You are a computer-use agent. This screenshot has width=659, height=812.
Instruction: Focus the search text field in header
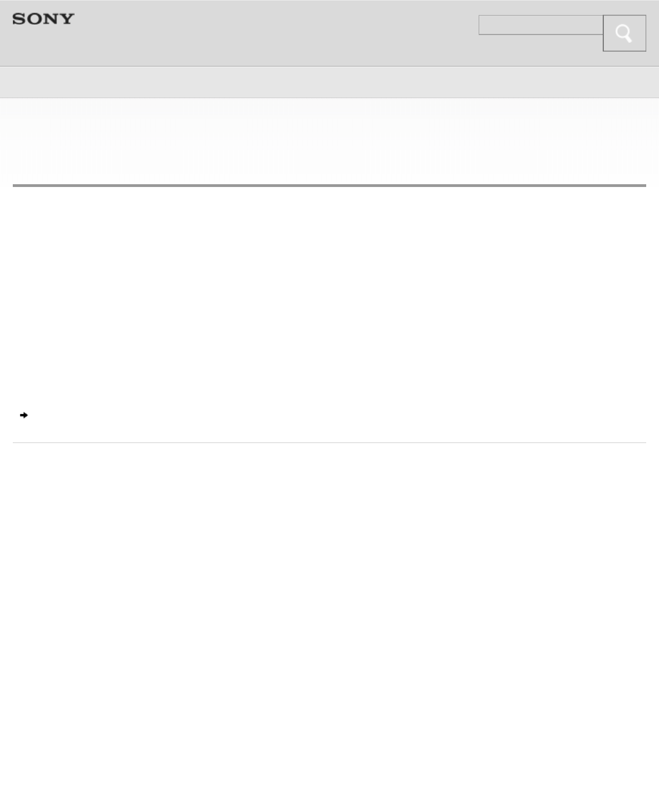point(540,25)
